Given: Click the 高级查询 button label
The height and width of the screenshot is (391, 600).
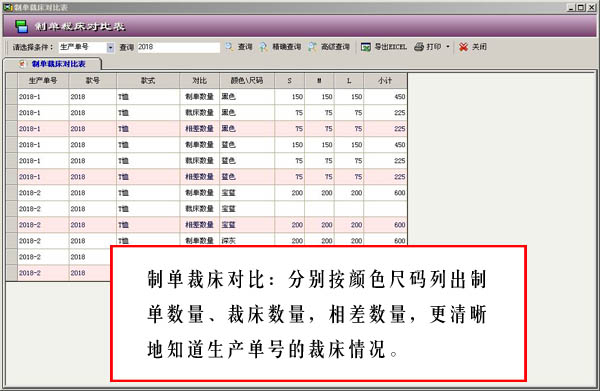Looking at the screenshot, I should click(x=335, y=47).
